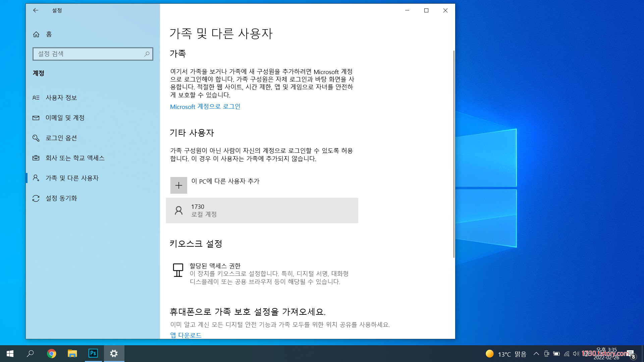Open 이메일 및 계정 settings page
Screen dimensions: 644x362
(65, 118)
